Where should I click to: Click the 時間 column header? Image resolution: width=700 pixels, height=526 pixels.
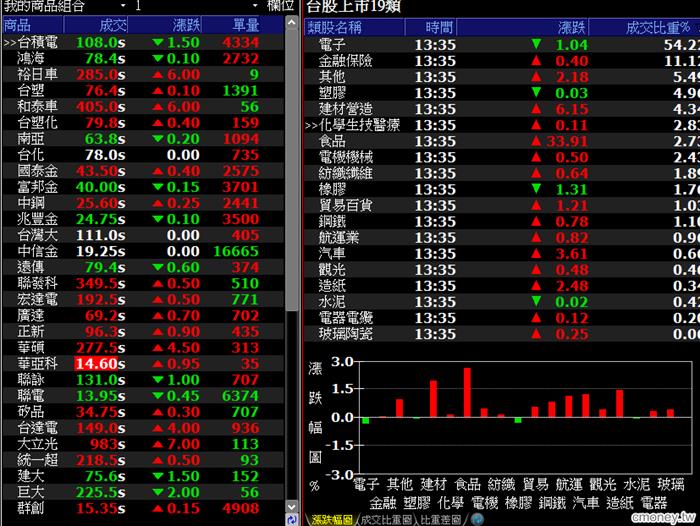[430, 28]
